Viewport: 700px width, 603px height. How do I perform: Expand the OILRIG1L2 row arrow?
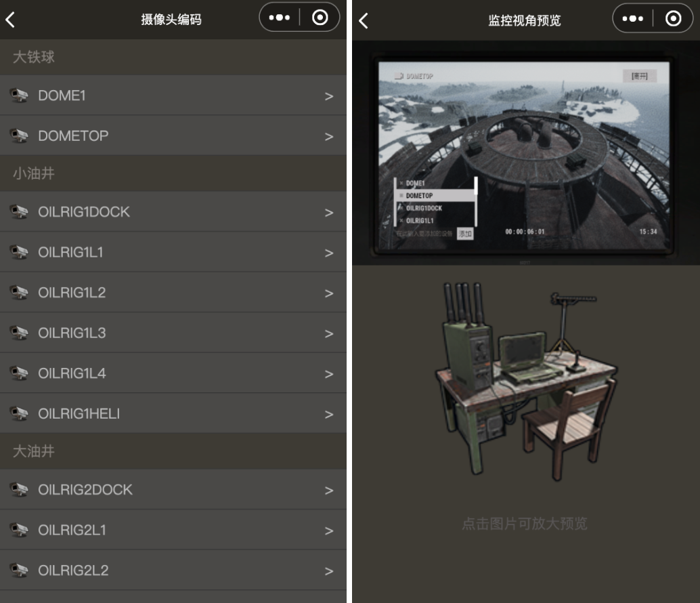click(329, 293)
